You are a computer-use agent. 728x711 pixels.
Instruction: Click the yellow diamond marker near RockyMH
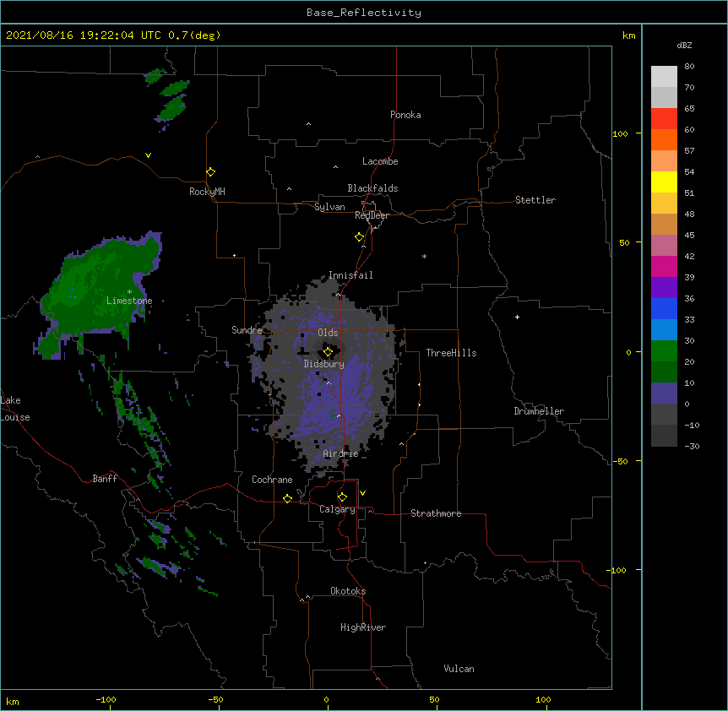coord(211,172)
